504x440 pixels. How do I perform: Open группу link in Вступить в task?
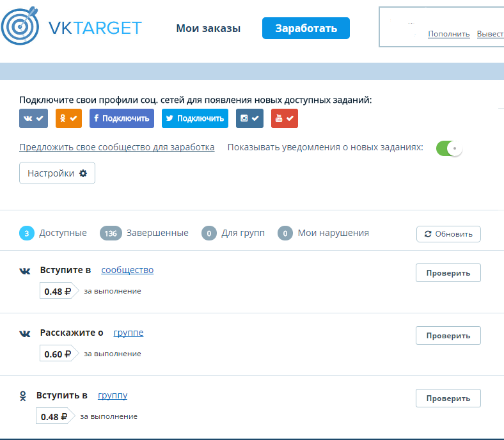coord(113,396)
